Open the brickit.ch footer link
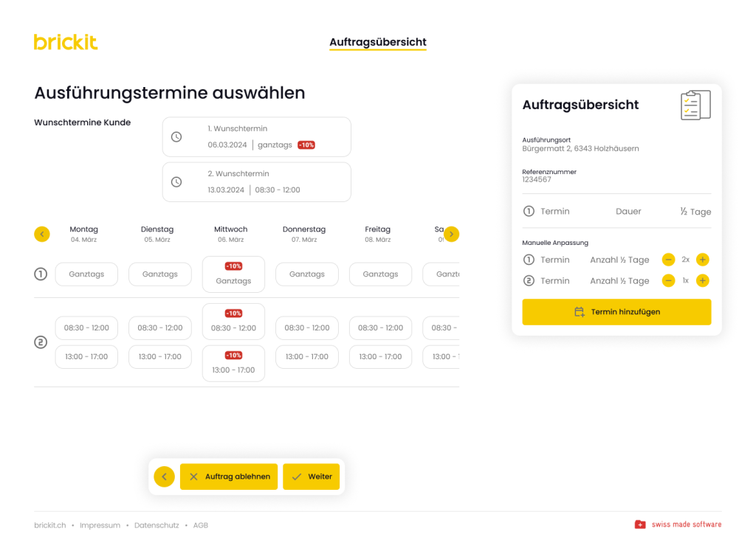The image size is (756, 537). tap(50, 525)
